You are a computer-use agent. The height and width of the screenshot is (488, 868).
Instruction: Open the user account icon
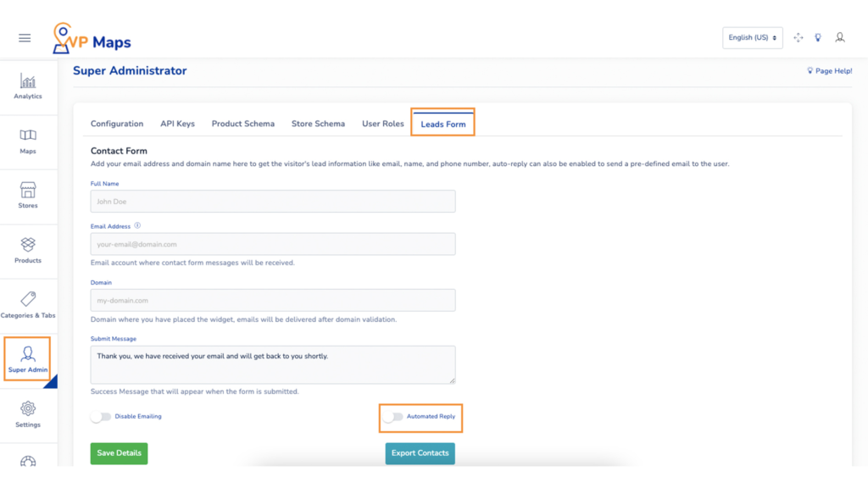click(x=840, y=37)
